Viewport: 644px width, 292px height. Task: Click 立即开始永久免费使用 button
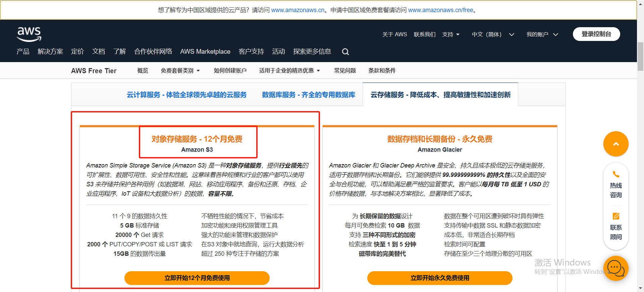440,278
